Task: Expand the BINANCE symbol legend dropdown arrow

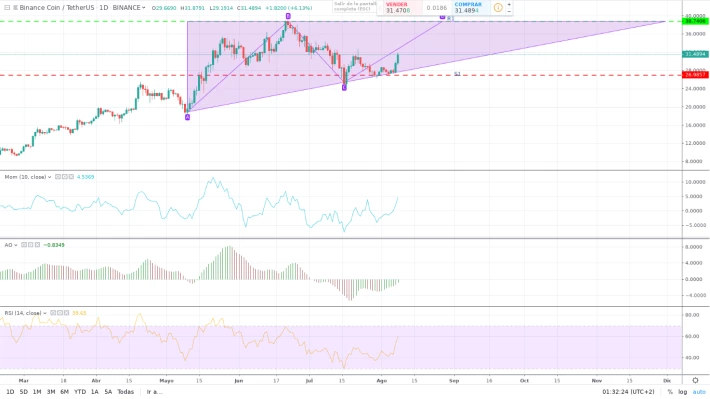Action: pos(144,8)
